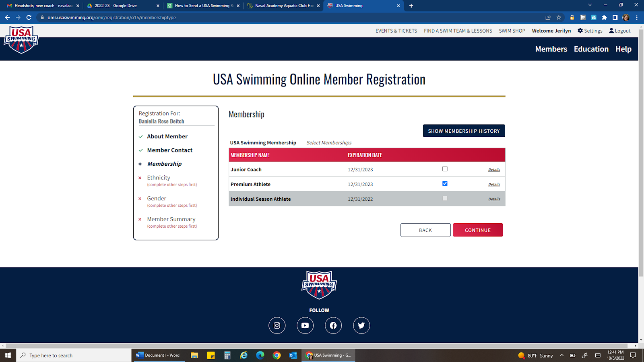Viewport: 644px width, 362px height.
Task: View Details for Individual Season Athlete
Action: (x=494, y=199)
